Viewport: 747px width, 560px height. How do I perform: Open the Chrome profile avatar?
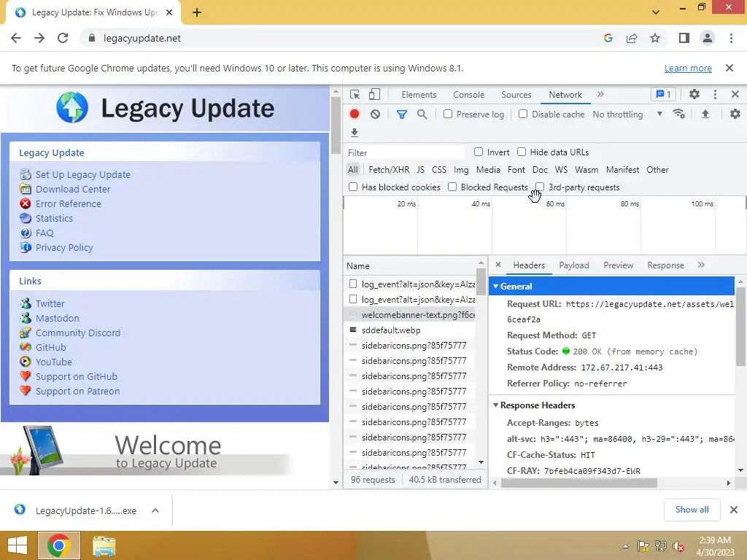point(708,38)
